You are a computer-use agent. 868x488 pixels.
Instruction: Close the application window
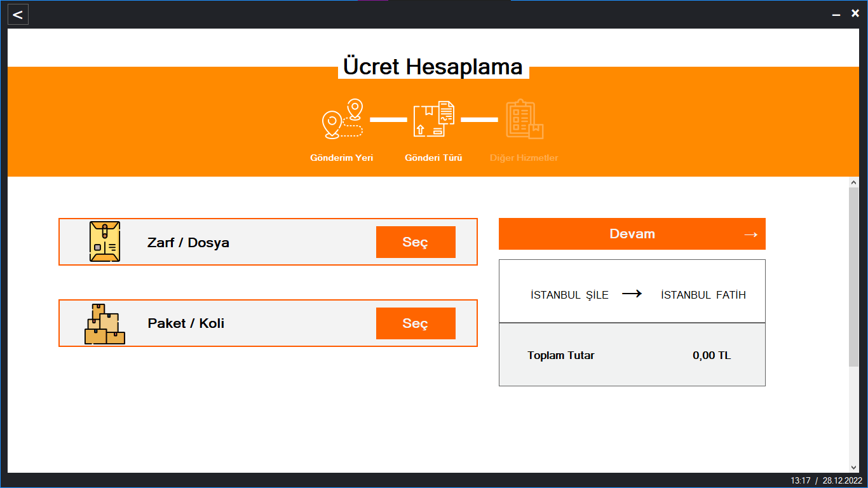pyautogui.click(x=855, y=13)
